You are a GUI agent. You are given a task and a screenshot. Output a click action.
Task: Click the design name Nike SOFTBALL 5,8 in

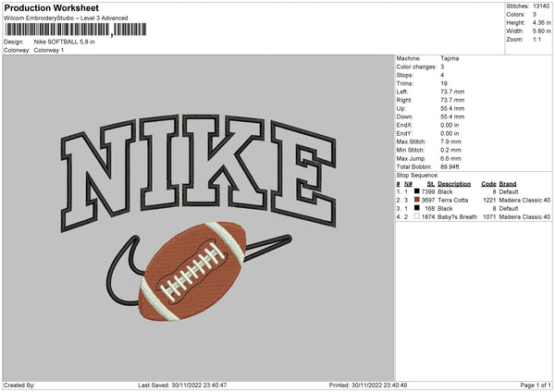pyautogui.click(x=64, y=42)
